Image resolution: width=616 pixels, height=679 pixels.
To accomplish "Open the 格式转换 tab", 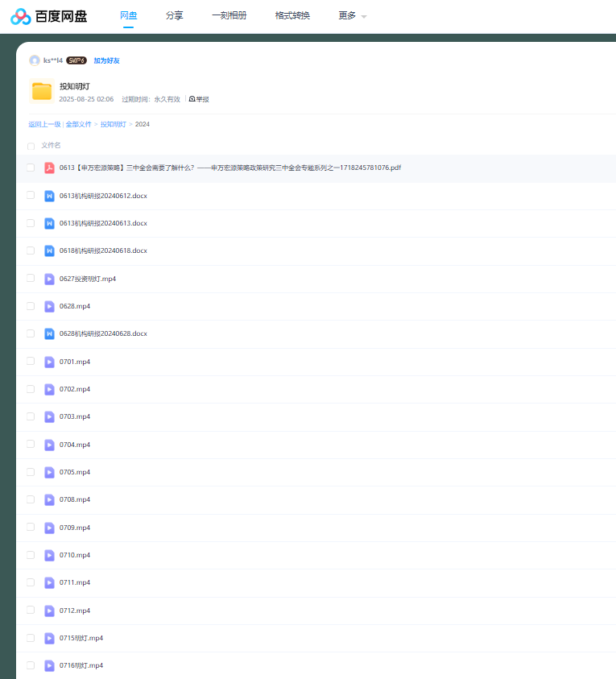I will [292, 15].
